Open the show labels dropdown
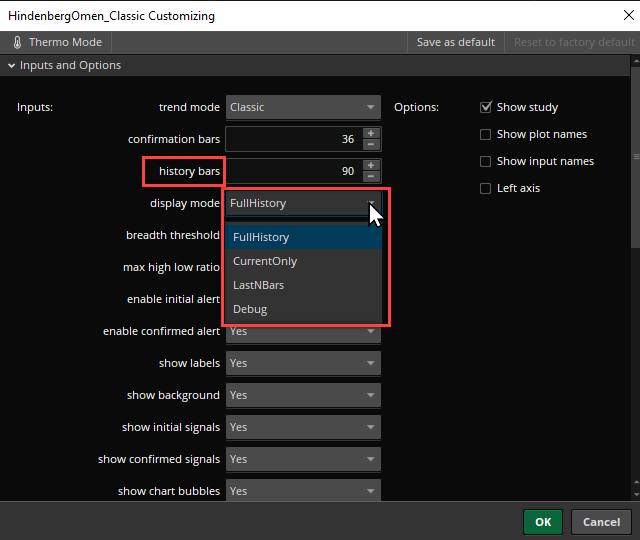 [x=303, y=363]
